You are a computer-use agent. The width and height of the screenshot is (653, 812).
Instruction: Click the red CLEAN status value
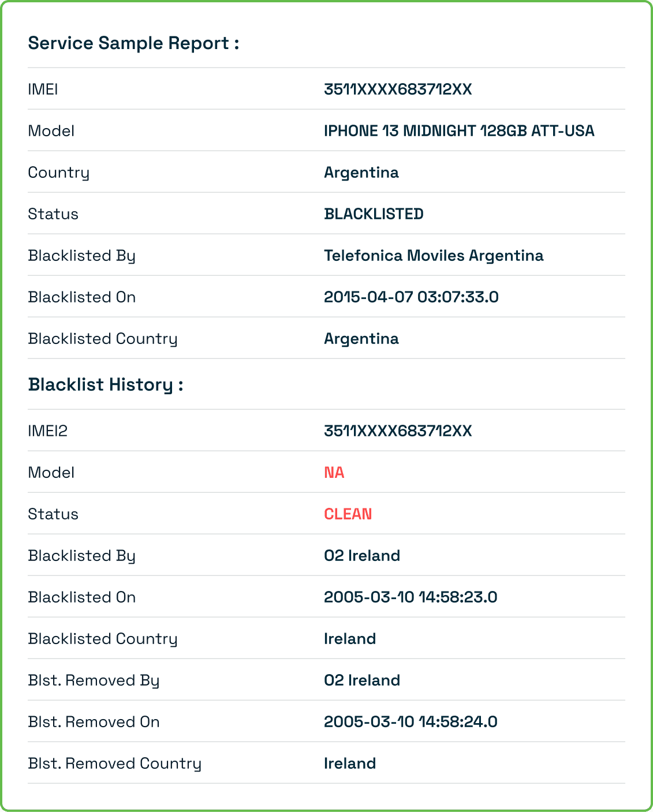(348, 514)
